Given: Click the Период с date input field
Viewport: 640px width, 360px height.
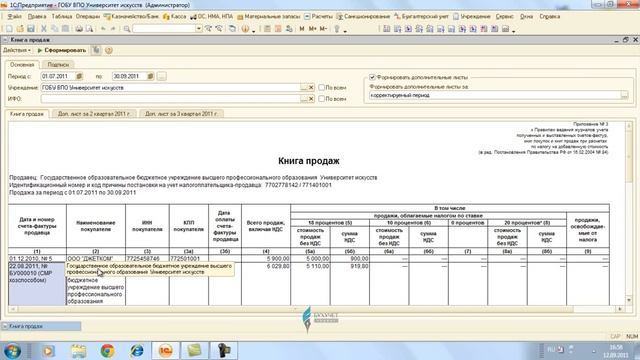Looking at the screenshot, I should click(x=58, y=76).
